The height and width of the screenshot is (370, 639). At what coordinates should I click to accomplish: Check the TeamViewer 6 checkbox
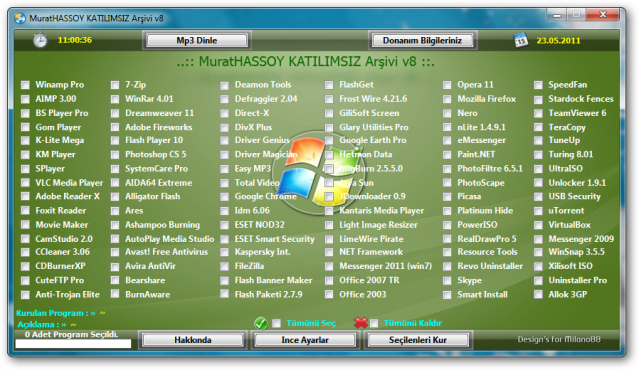coord(538,113)
